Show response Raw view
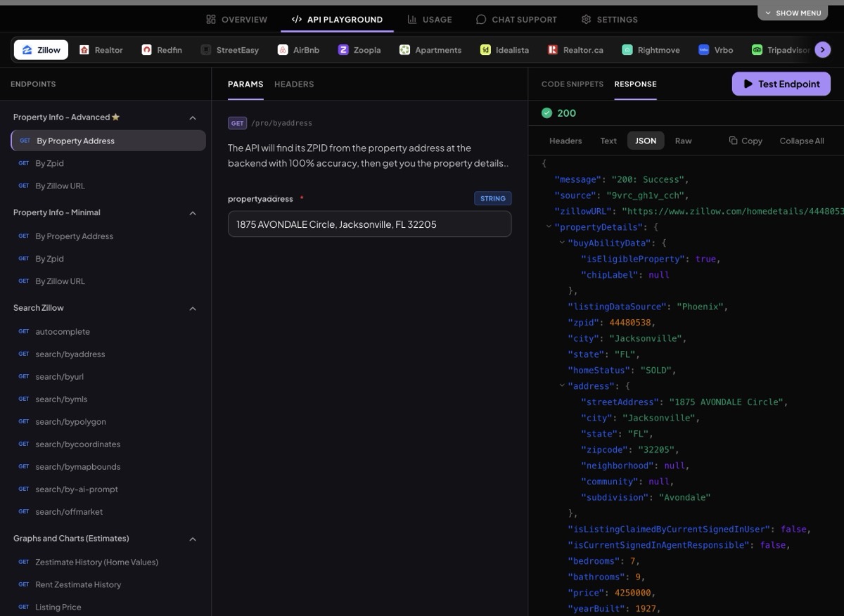This screenshot has height=616, width=844. click(684, 141)
